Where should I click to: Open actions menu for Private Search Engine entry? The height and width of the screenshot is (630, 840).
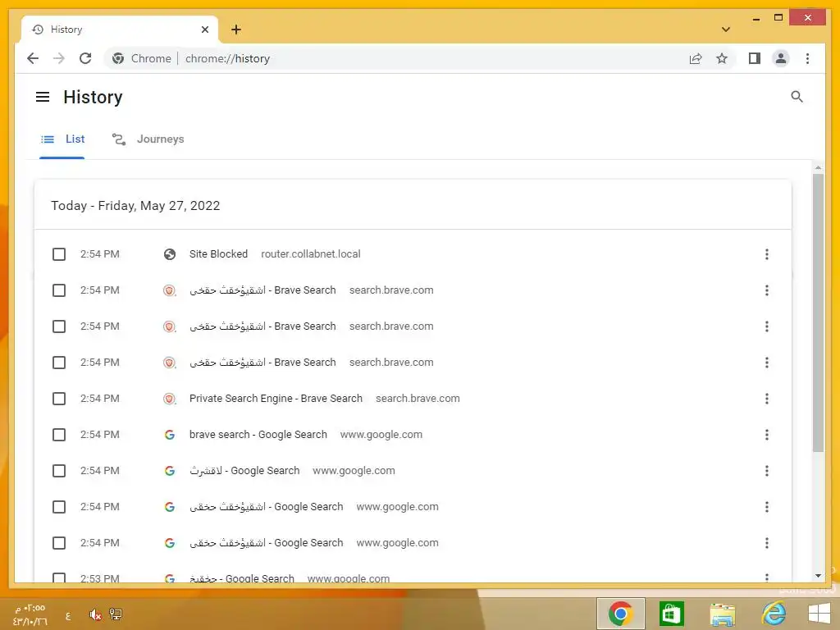[x=767, y=399]
